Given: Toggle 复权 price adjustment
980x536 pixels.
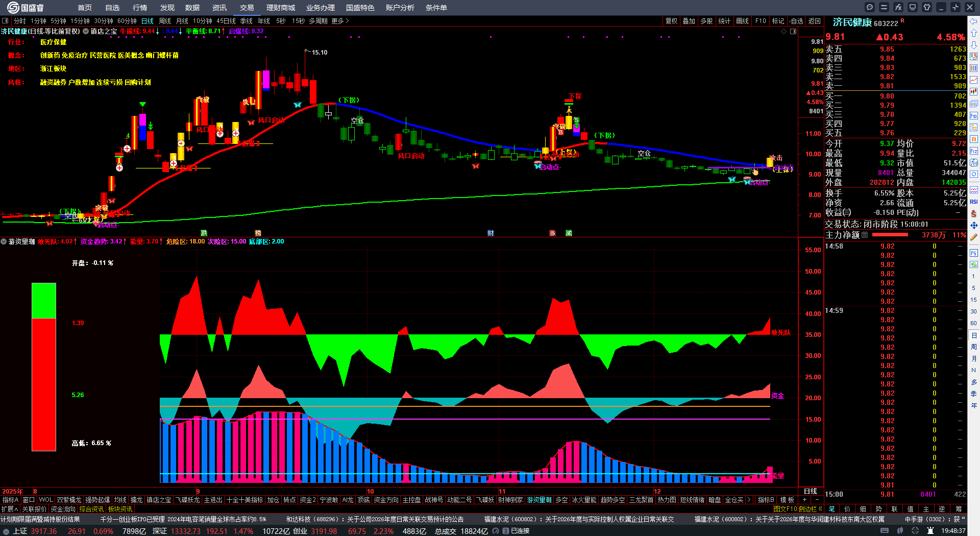Looking at the screenshot, I should pos(671,21).
